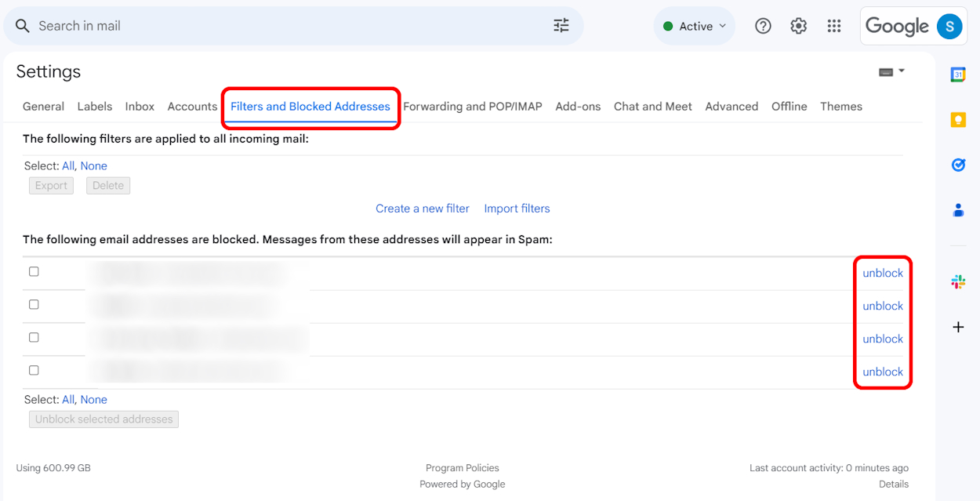Open the Slack add-on in the sidebar
The height and width of the screenshot is (501, 980).
tap(958, 281)
